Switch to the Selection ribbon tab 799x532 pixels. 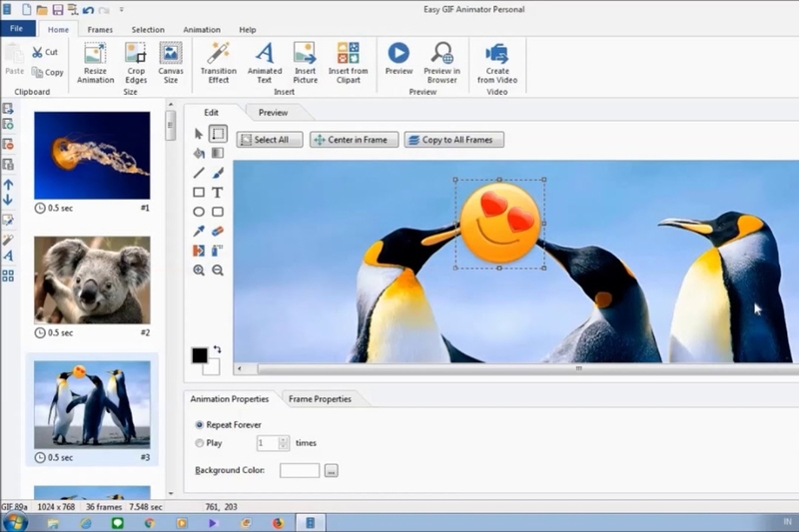point(148,30)
